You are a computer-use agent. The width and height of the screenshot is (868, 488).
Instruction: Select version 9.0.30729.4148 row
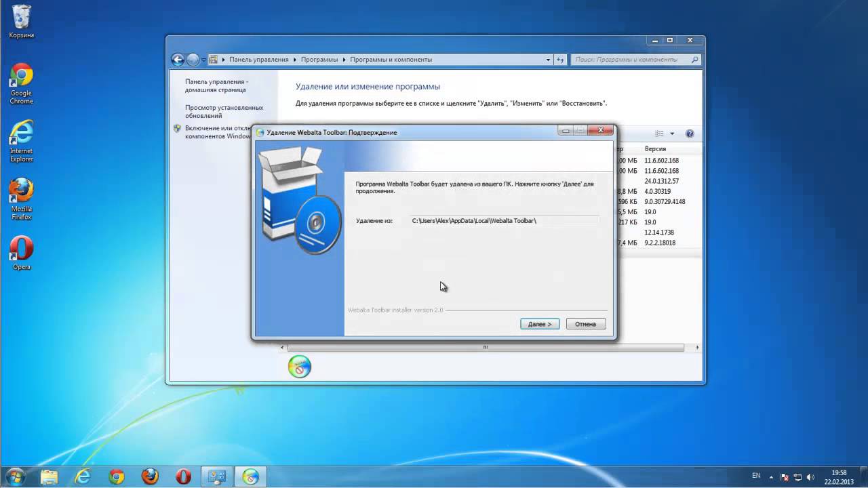click(x=665, y=201)
